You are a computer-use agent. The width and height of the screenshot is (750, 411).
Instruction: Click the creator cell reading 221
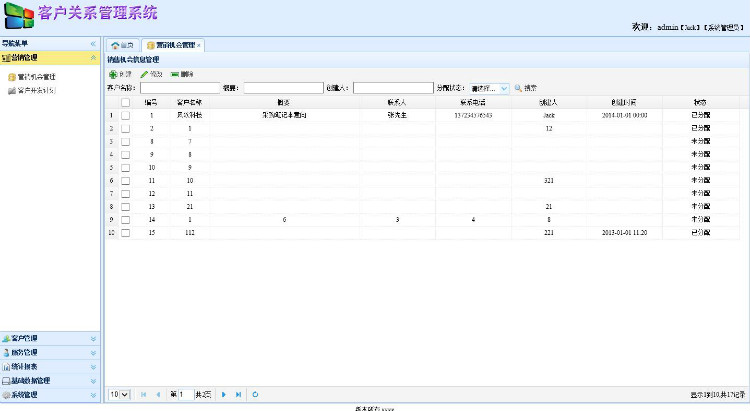coord(549,233)
